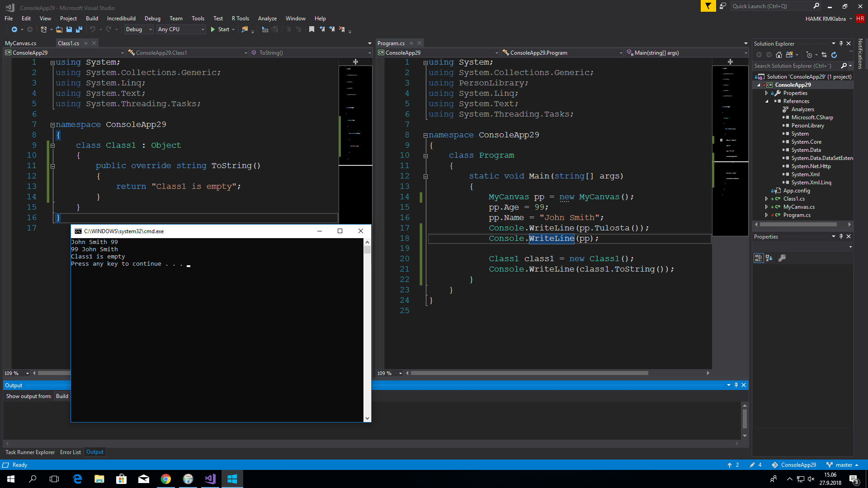This screenshot has height=488, width=868.
Task: Switch to the MyCanvas.cs tab
Action: [21, 43]
